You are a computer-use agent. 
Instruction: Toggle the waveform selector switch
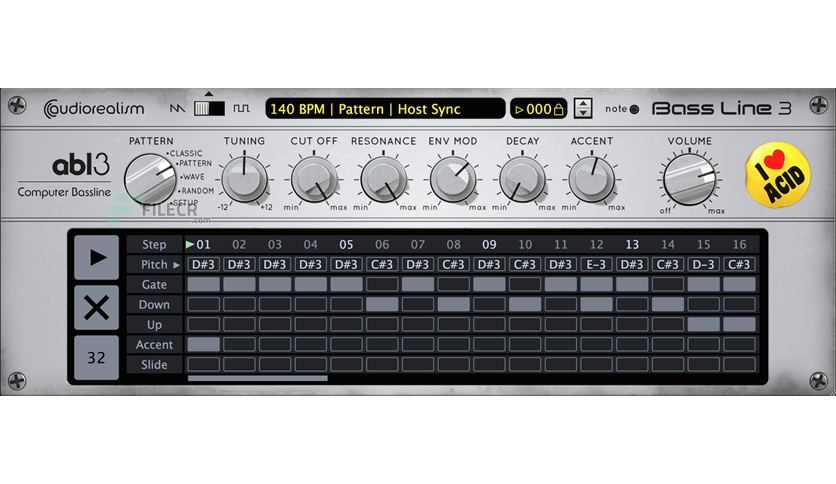pyautogui.click(x=209, y=109)
